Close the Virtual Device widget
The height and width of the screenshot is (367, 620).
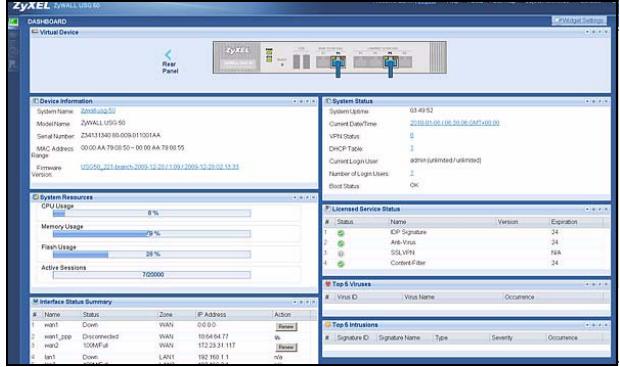pos(606,32)
